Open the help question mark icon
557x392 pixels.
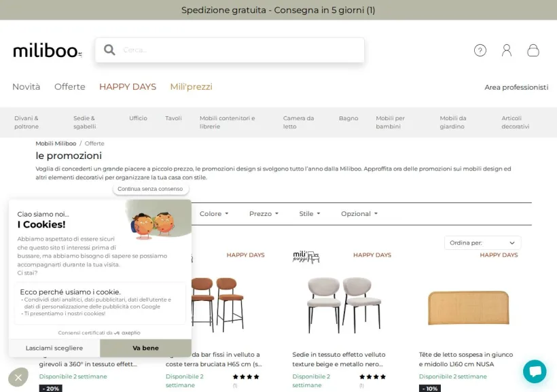click(480, 50)
